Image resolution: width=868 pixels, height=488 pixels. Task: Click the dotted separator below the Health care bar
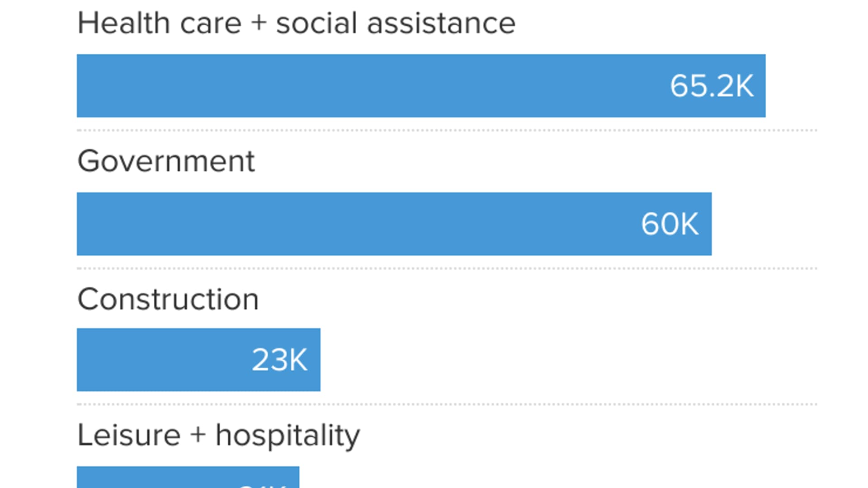tap(447, 131)
